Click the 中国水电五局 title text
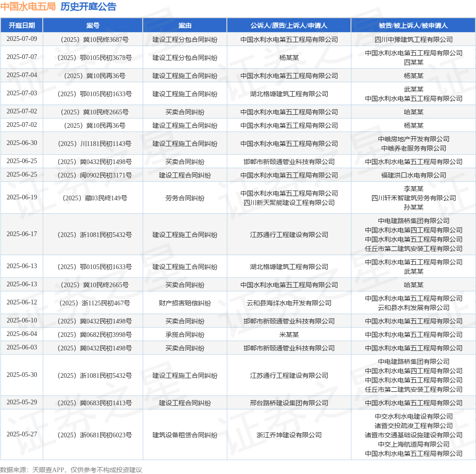 point(28,7)
